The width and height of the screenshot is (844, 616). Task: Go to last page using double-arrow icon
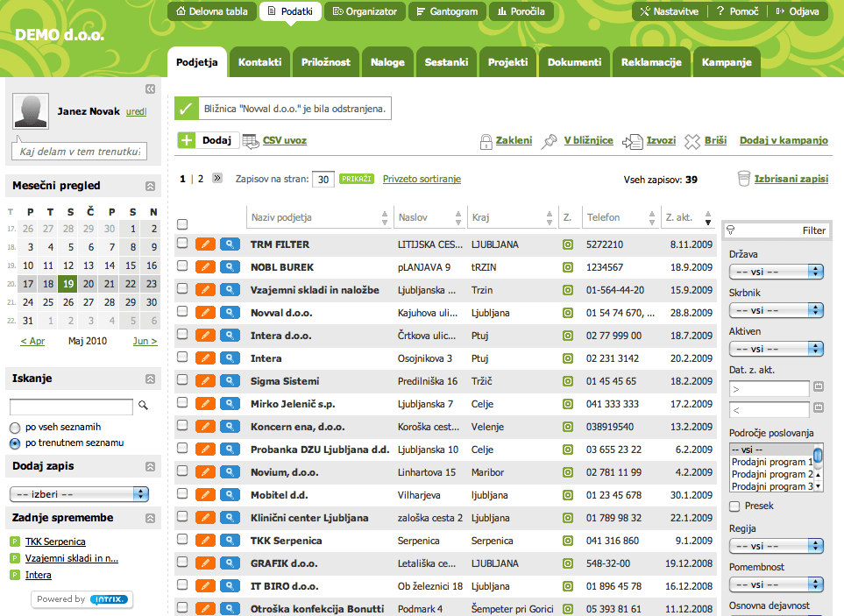(x=216, y=178)
